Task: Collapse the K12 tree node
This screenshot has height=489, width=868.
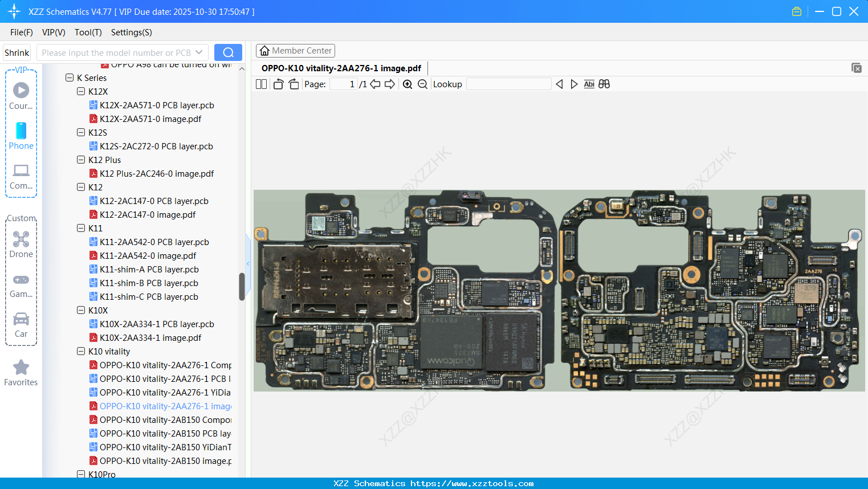Action: pyautogui.click(x=81, y=187)
